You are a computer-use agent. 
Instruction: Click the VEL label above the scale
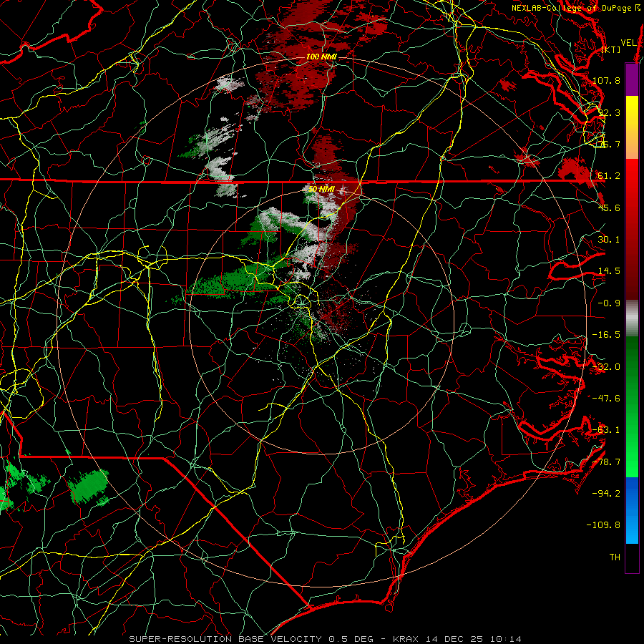(x=628, y=43)
